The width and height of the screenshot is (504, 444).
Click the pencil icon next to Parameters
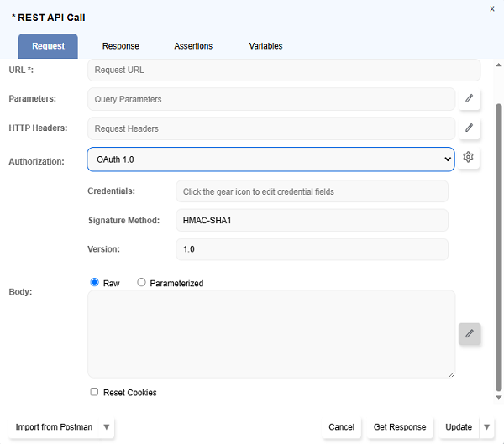click(469, 99)
